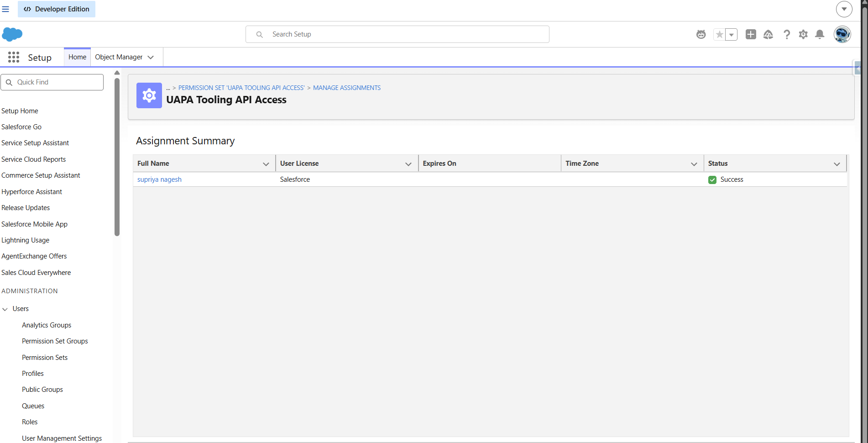Viewport: 868px width, 443px height.
Task: Open the Manage Assignments breadcrumb link
Action: coord(347,88)
